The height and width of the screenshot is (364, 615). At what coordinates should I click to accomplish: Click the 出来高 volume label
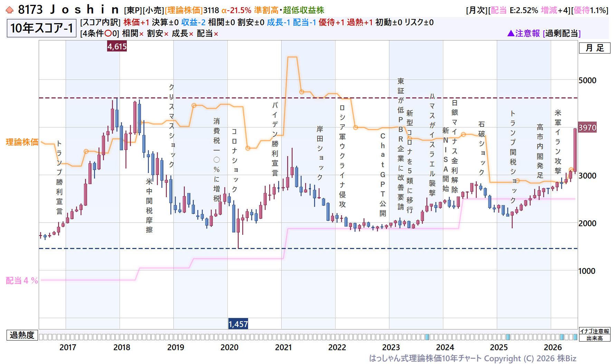point(595,338)
